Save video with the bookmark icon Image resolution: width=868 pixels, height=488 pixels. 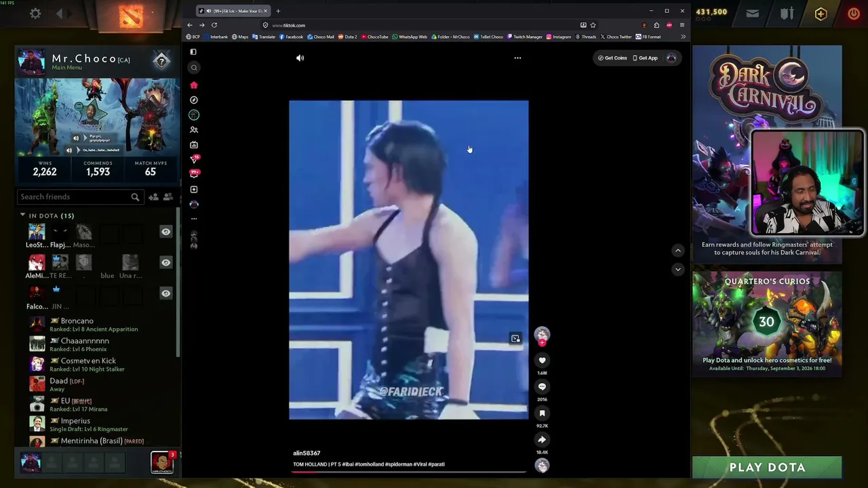[x=542, y=413]
